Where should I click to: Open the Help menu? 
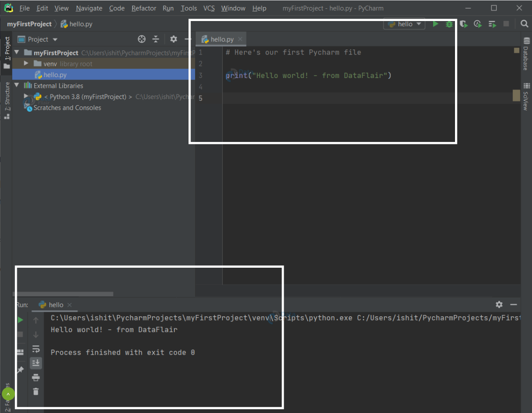(259, 8)
